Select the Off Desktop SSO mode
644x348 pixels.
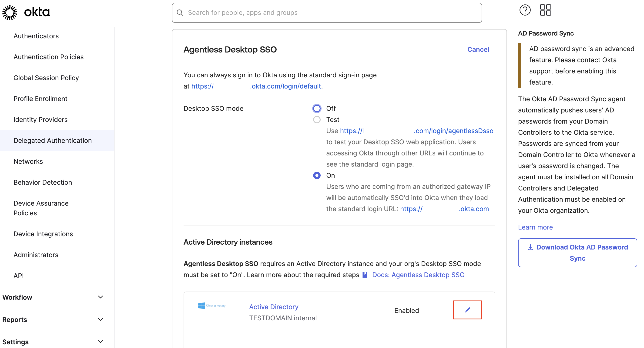pos(317,108)
